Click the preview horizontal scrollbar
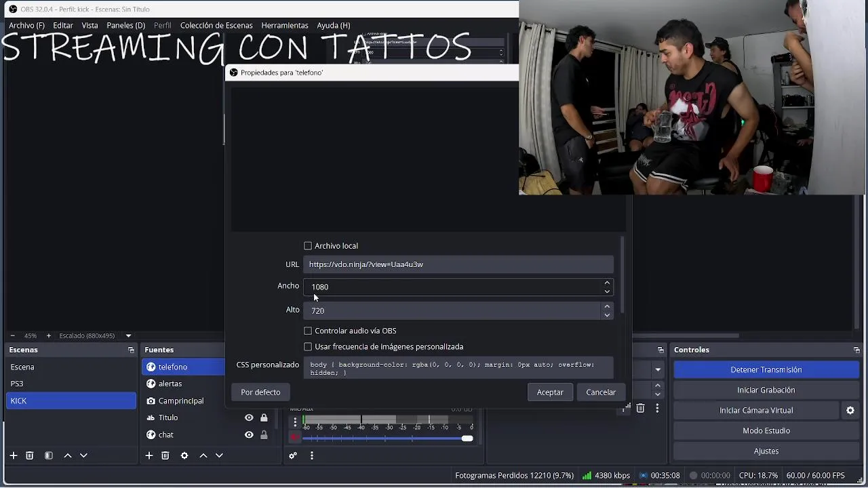868x488 pixels. tap(686, 335)
